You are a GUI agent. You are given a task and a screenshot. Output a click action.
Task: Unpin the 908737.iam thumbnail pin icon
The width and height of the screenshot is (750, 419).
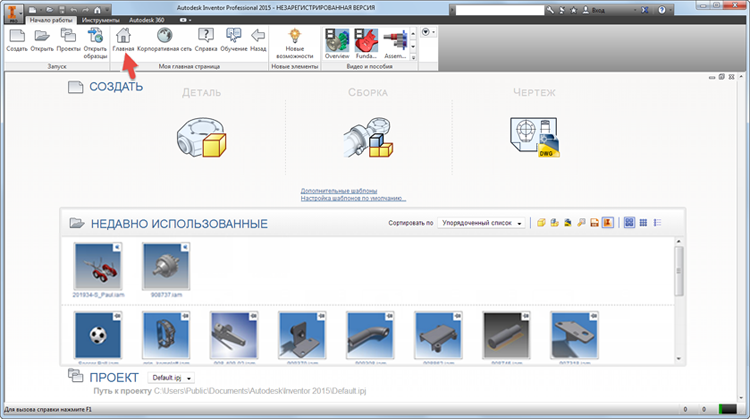[x=185, y=247]
